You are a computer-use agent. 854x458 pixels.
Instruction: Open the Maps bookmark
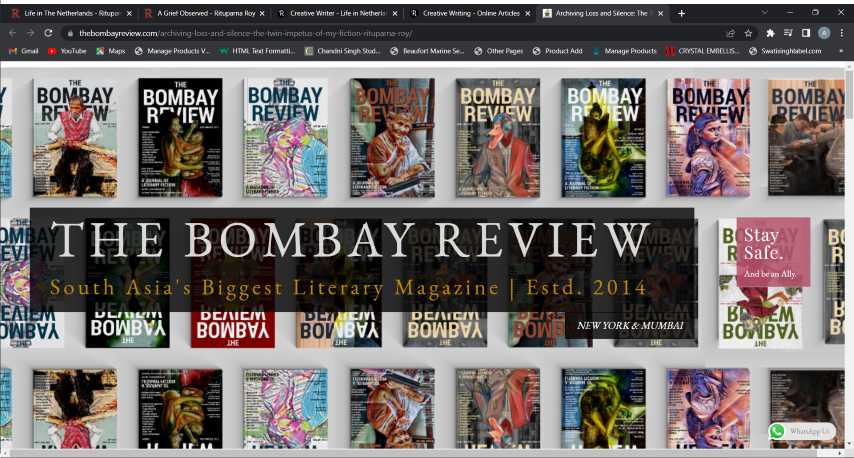(x=111, y=51)
